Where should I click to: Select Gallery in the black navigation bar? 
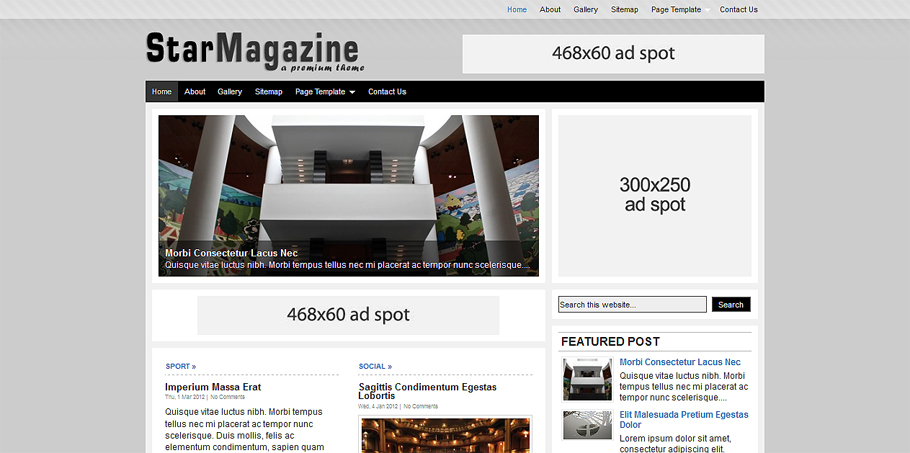pos(230,92)
